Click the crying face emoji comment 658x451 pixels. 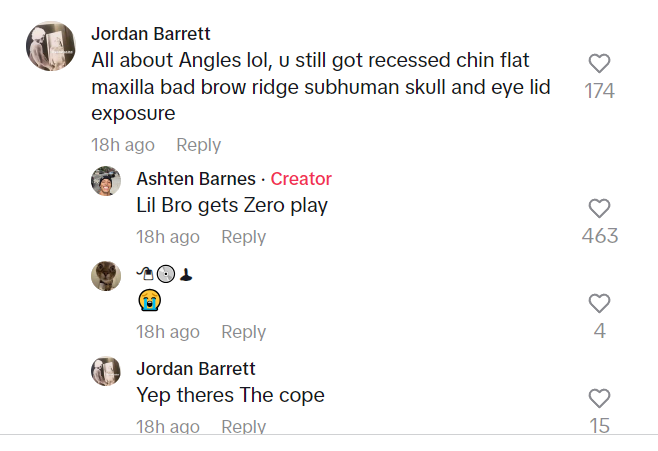point(149,300)
